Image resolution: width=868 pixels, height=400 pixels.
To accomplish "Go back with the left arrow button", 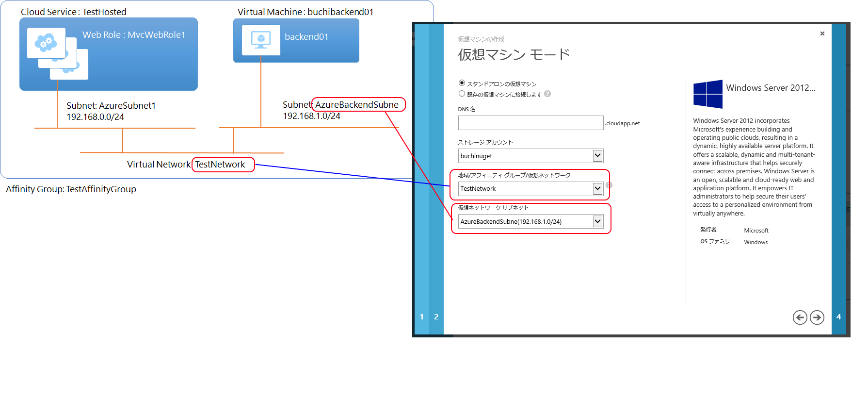I will pos(800,317).
